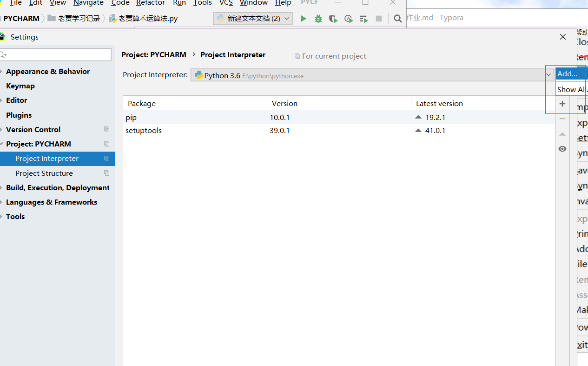Open the Run menu

tap(179, 3)
